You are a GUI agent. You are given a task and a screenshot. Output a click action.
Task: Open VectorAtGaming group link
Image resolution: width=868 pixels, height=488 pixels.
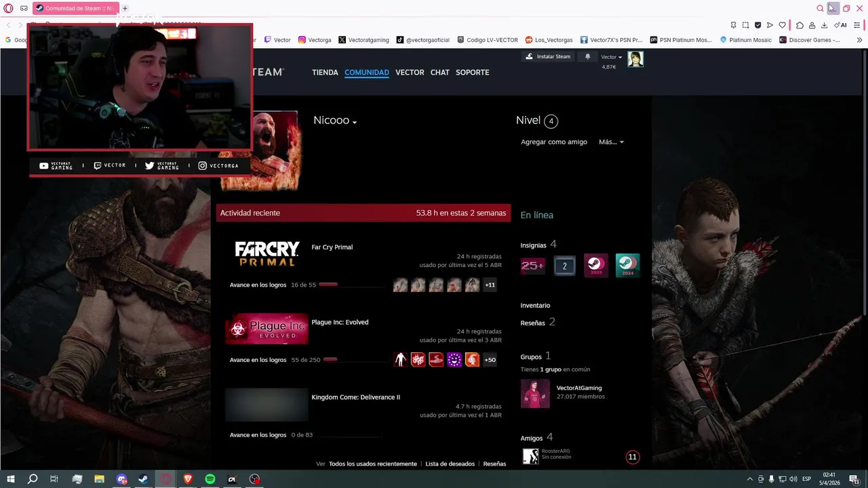coord(579,388)
